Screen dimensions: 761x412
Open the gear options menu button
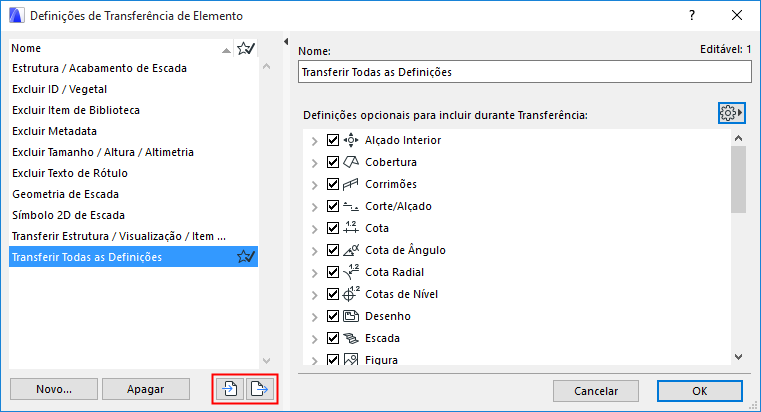tap(732, 114)
